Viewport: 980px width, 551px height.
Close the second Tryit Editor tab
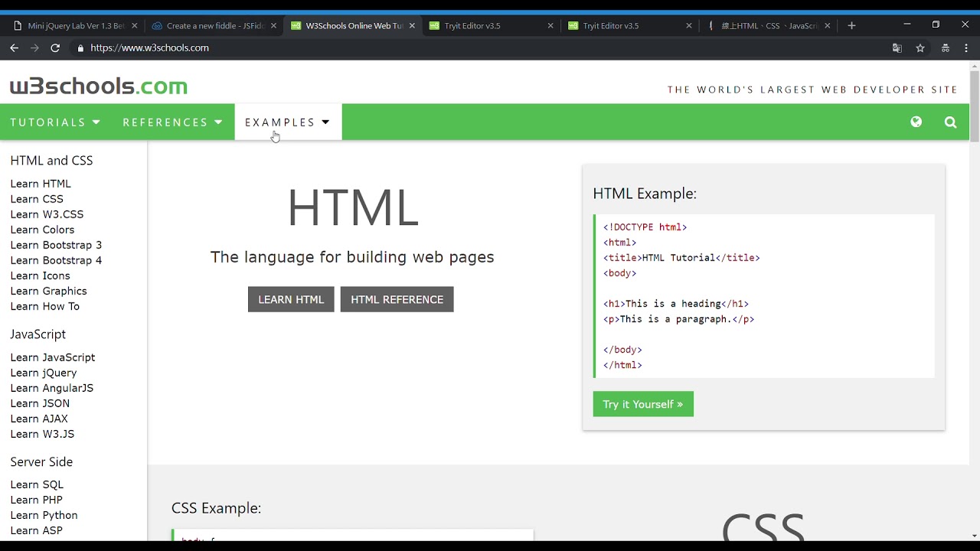click(689, 25)
